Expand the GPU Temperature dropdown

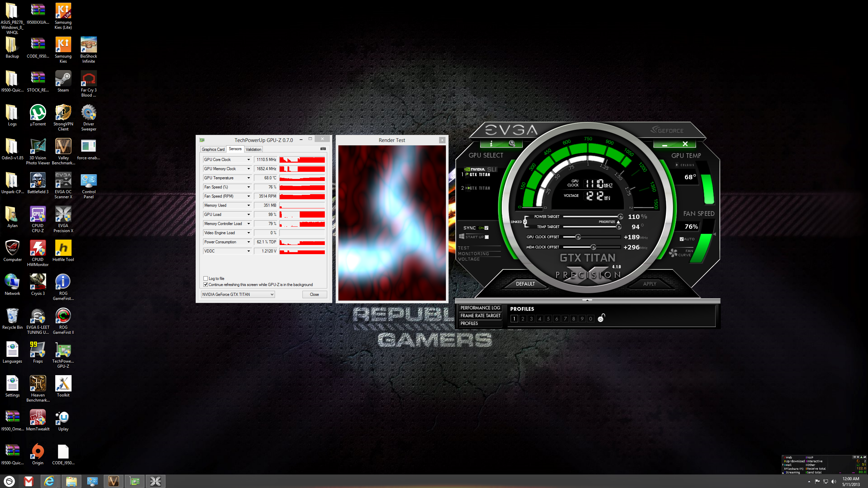coord(249,178)
